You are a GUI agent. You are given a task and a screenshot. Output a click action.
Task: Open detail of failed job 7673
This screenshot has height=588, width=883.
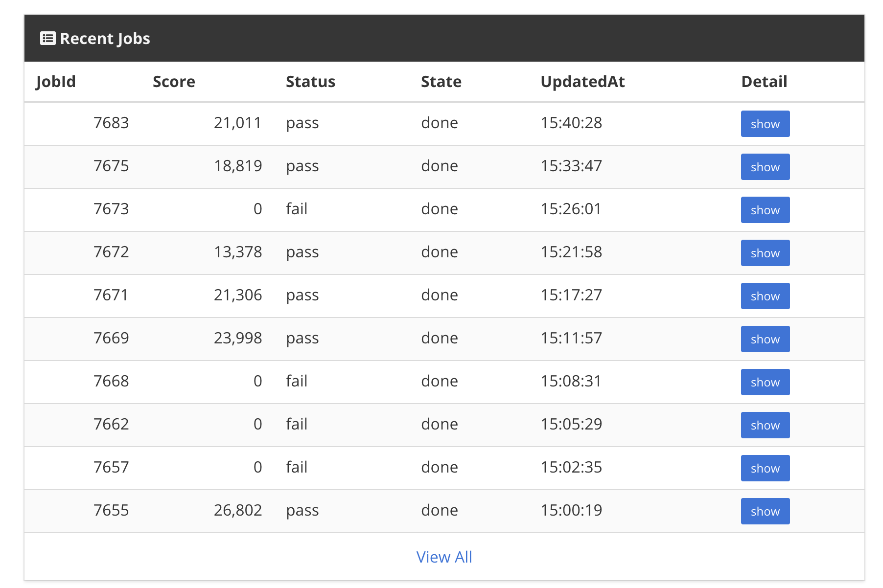coord(765,210)
